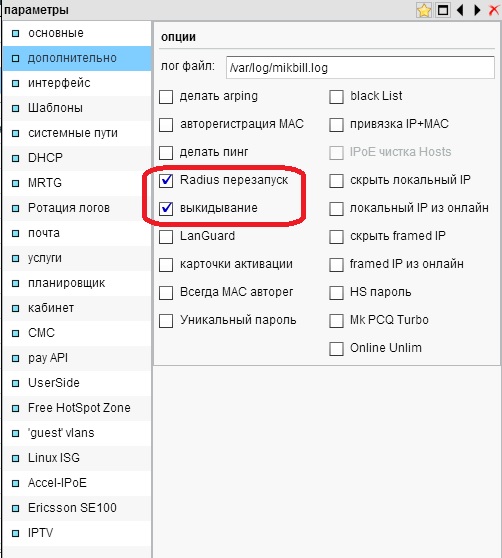Close the параметры panel with red X
Viewport: 502px width, 558px height.
[494, 10]
